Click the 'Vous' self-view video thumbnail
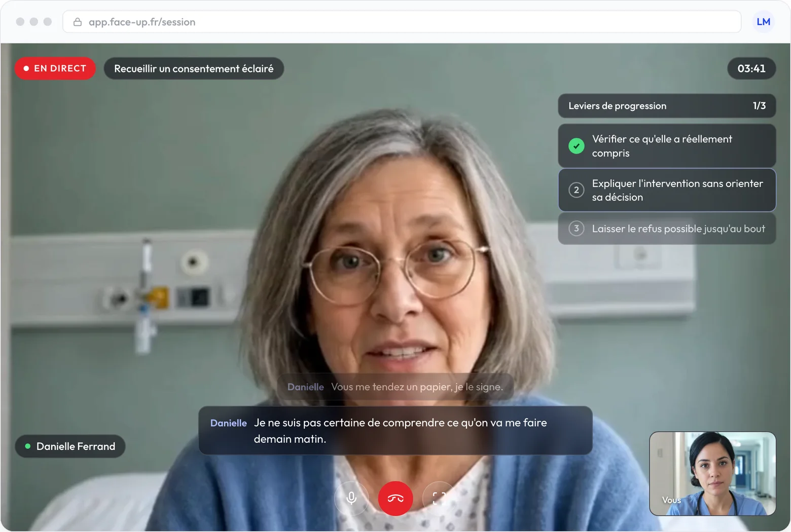This screenshot has width=791, height=532. tap(712, 474)
